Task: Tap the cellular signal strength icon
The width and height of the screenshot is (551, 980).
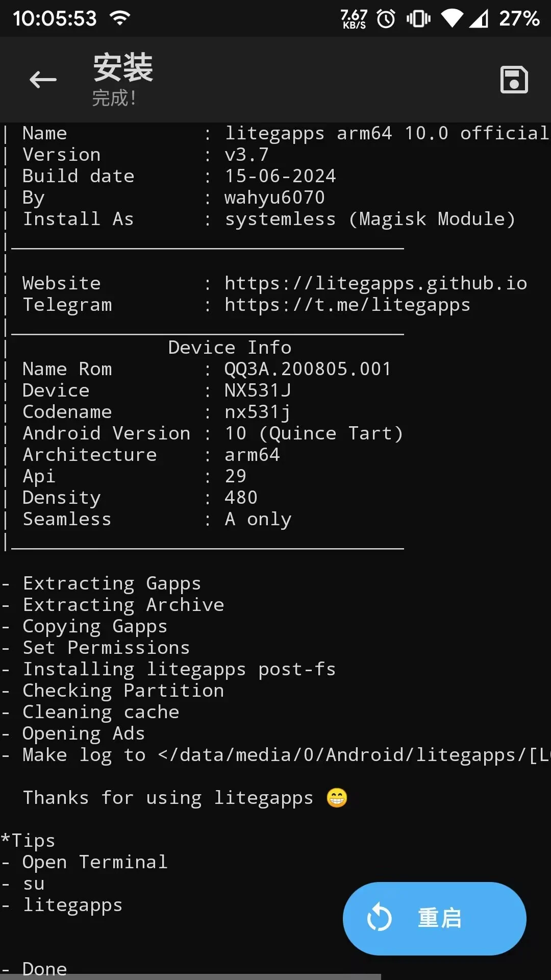Action: coord(479,19)
